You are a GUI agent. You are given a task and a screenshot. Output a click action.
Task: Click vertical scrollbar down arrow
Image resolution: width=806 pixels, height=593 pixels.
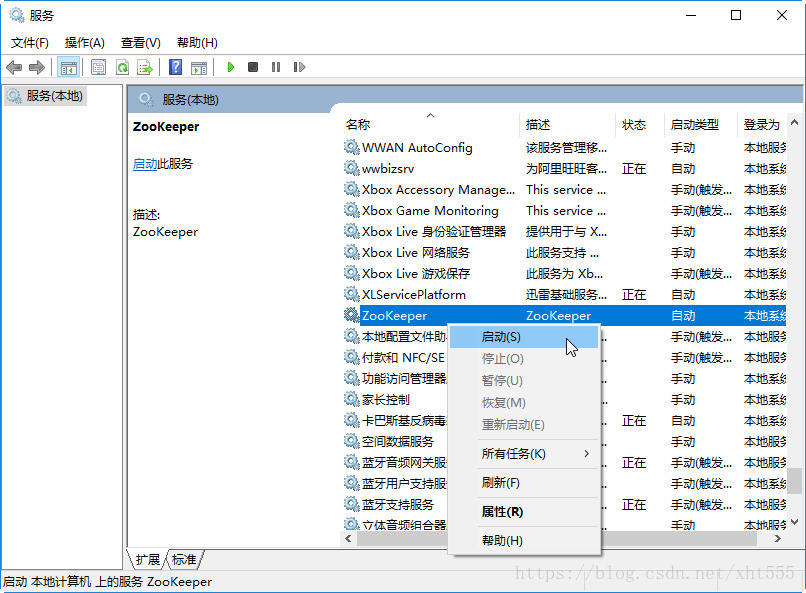[x=795, y=522]
